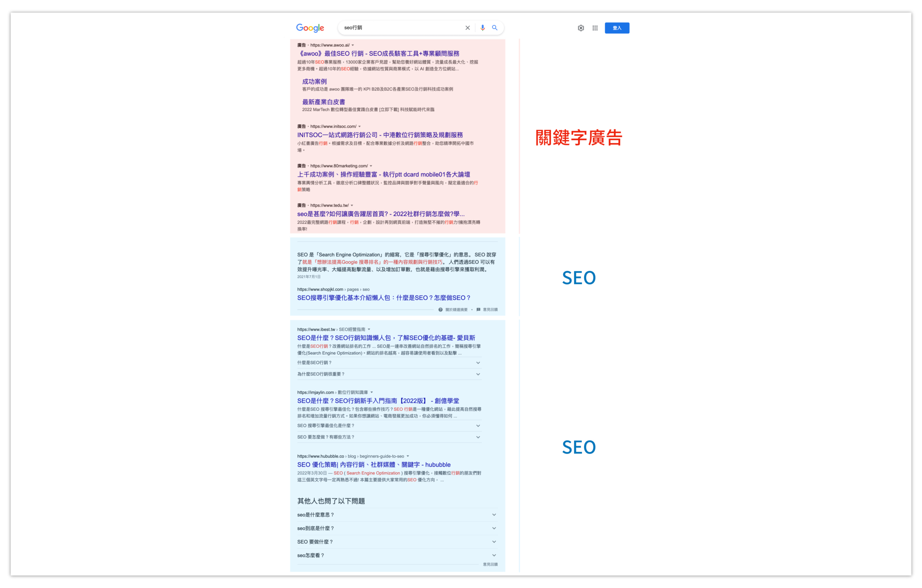Click the question mark icon beside 關於精選摘要
922x588 pixels.
[440, 310]
